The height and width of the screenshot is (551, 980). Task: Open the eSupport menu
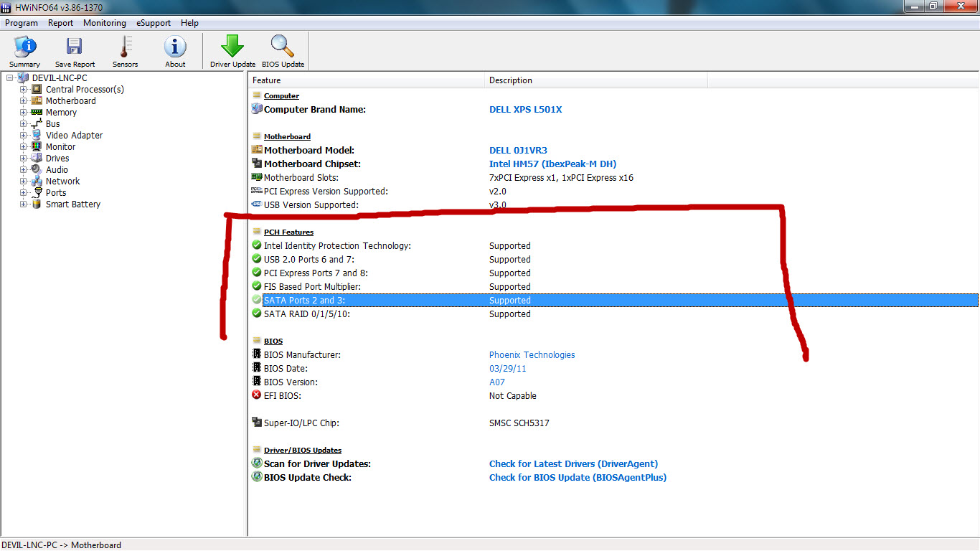pyautogui.click(x=154, y=23)
